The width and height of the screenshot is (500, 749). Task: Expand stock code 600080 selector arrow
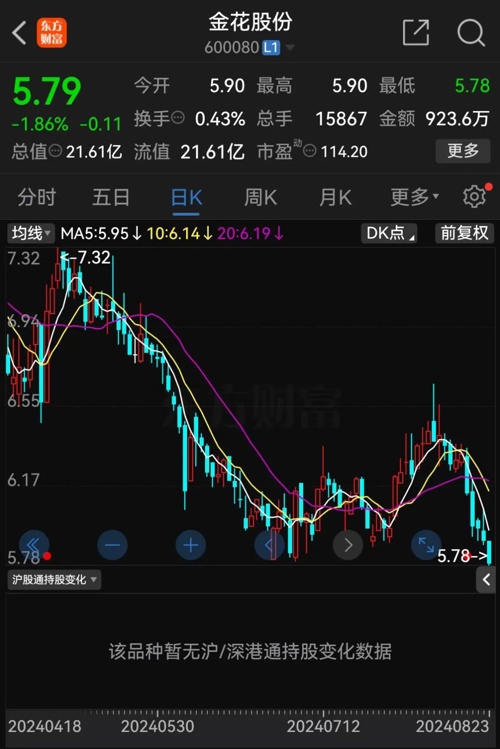pyautogui.click(x=289, y=47)
